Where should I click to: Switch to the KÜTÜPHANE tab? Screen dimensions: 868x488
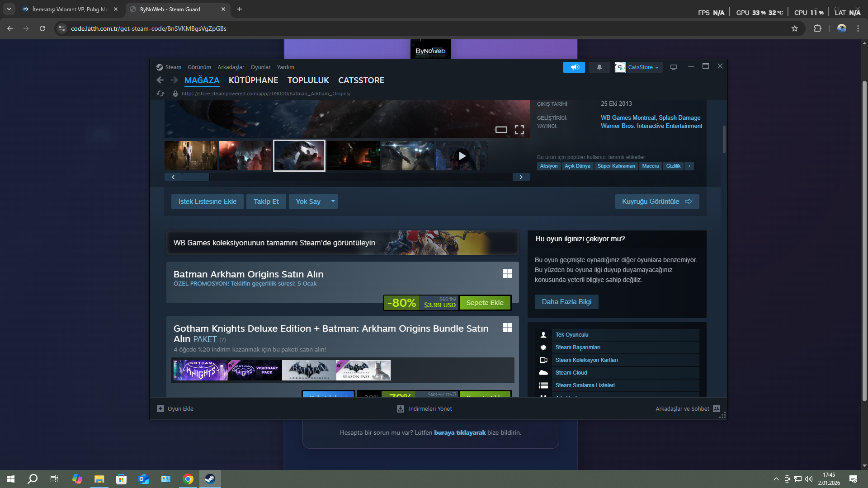coord(254,80)
